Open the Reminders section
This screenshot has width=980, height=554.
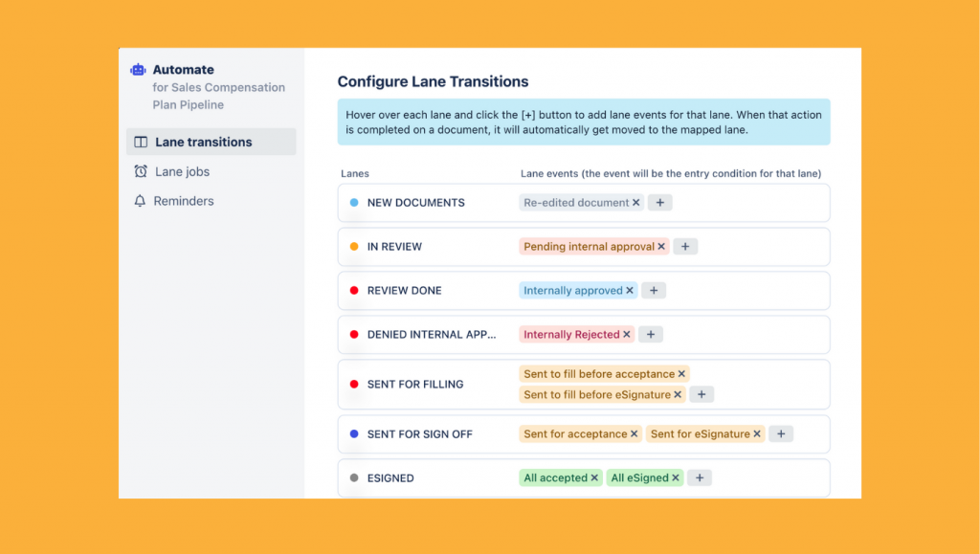[183, 201]
